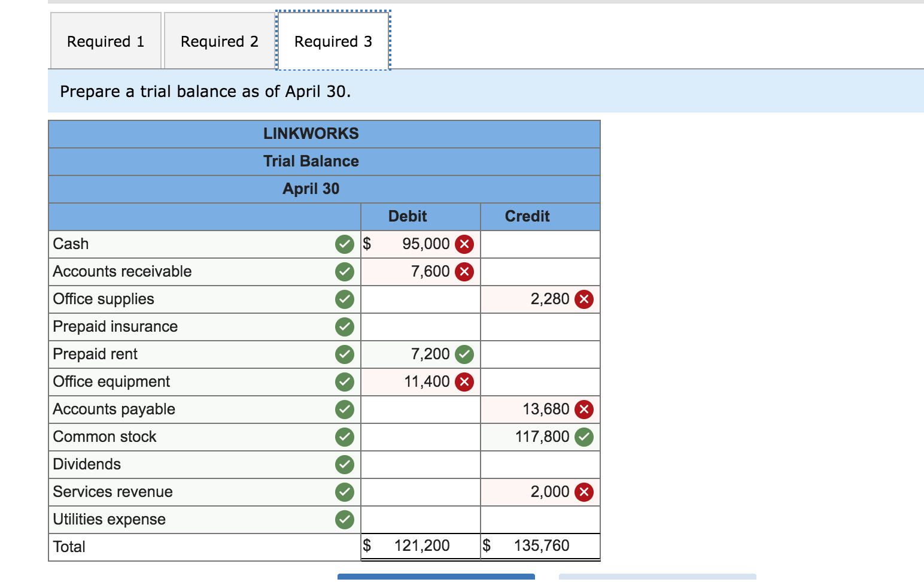The width and height of the screenshot is (924, 582).
Task: Edit the Office supplies credit 2,280
Action: pos(540,299)
